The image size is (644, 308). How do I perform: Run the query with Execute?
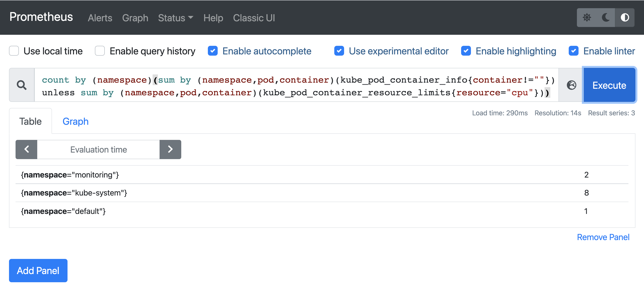pyautogui.click(x=609, y=85)
